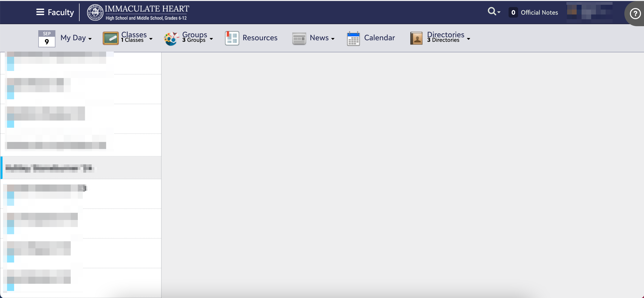Click the Immaculate Heart school seal logo
This screenshot has width=644, height=298.
(95, 12)
